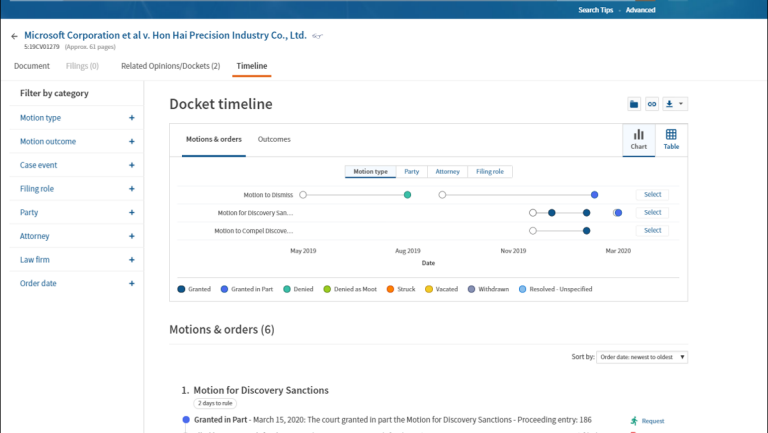Select the Attorney grouping option
Screen dimensions: 768x433
click(x=447, y=172)
